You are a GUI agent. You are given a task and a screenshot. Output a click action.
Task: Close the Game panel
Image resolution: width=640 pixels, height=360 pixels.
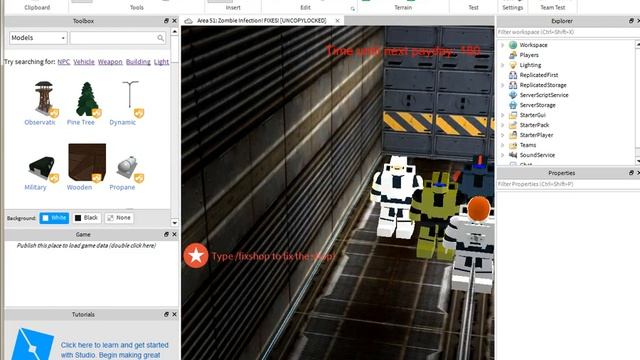(x=174, y=234)
